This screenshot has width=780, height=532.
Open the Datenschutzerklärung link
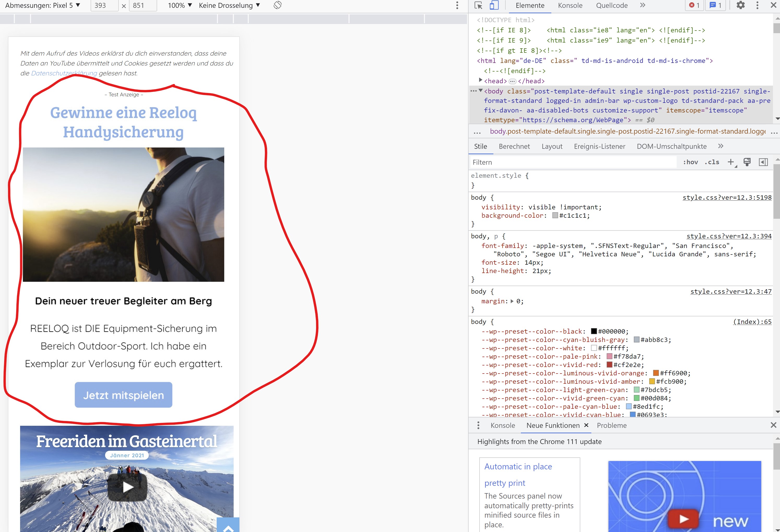click(x=64, y=73)
